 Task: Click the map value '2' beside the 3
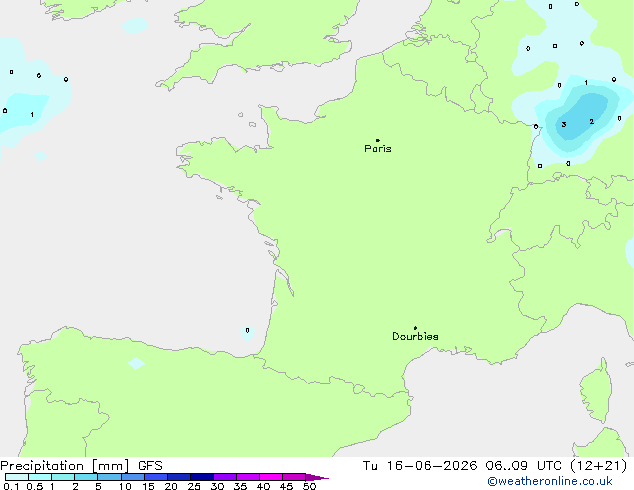pos(592,121)
